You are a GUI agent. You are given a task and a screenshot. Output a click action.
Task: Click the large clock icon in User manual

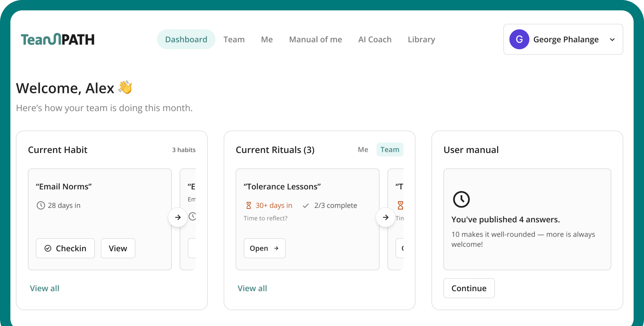click(461, 199)
